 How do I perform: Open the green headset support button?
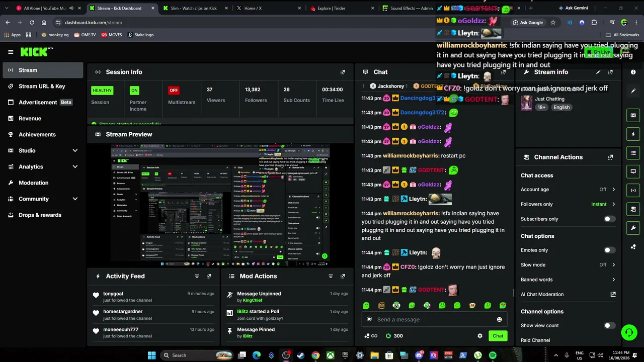pos(629,333)
